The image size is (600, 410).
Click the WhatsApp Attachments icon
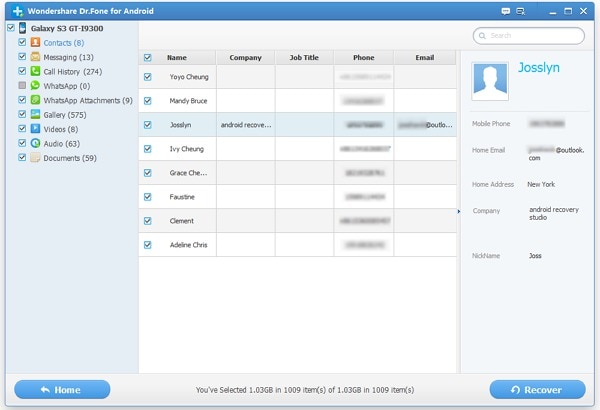click(35, 100)
